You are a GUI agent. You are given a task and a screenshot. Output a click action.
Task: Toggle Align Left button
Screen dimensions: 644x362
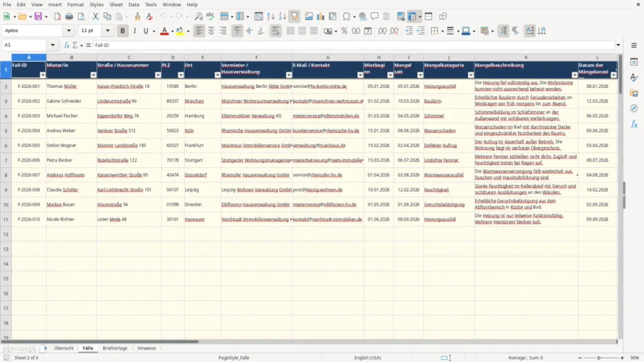pyautogui.click(x=199, y=31)
